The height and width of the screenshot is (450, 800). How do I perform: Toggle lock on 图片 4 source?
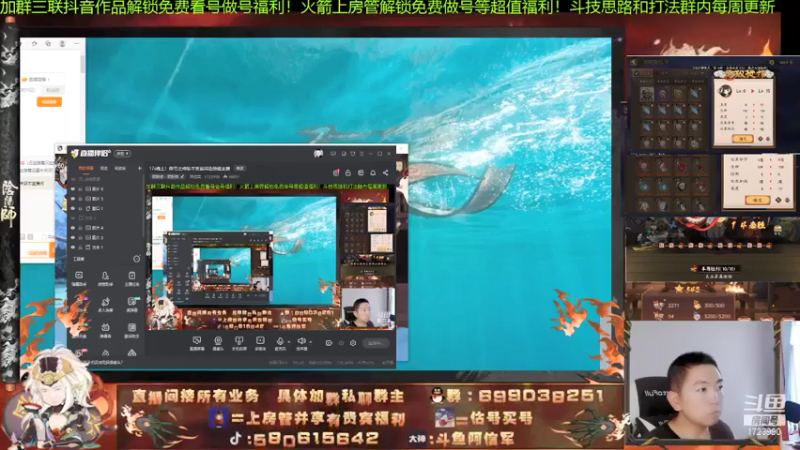tap(80, 228)
